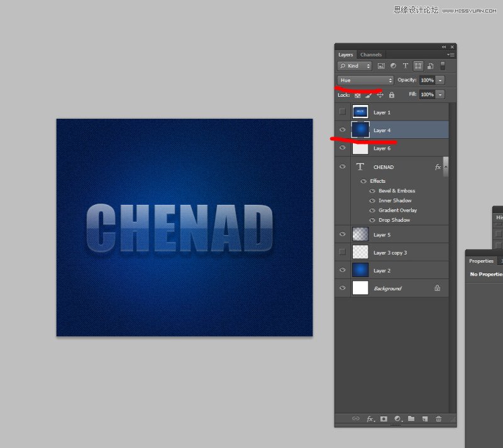Viewport: 503px width, 448px height.
Task: Create new fill or adjustment layer icon
Action: (398, 418)
